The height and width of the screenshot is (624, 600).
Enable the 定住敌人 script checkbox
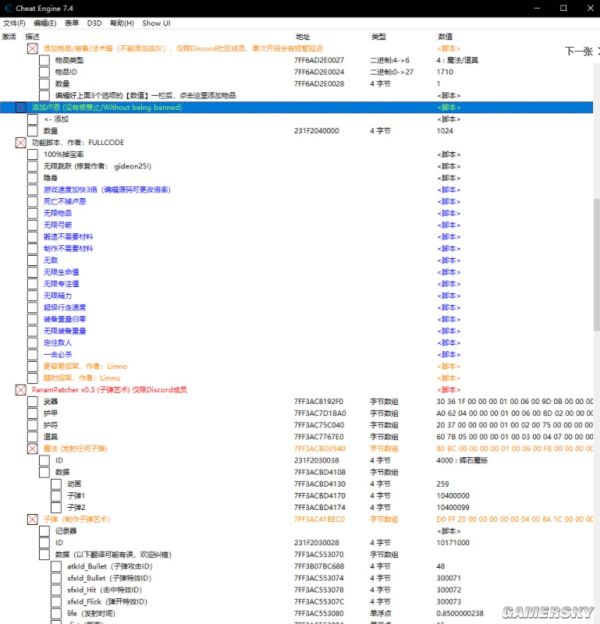pyautogui.click(x=33, y=343)
